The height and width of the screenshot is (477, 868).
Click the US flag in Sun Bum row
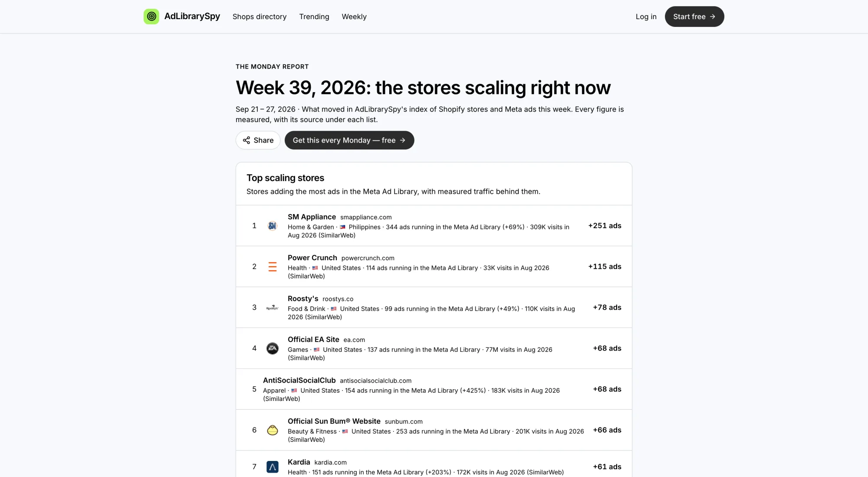tap(345, 431)
